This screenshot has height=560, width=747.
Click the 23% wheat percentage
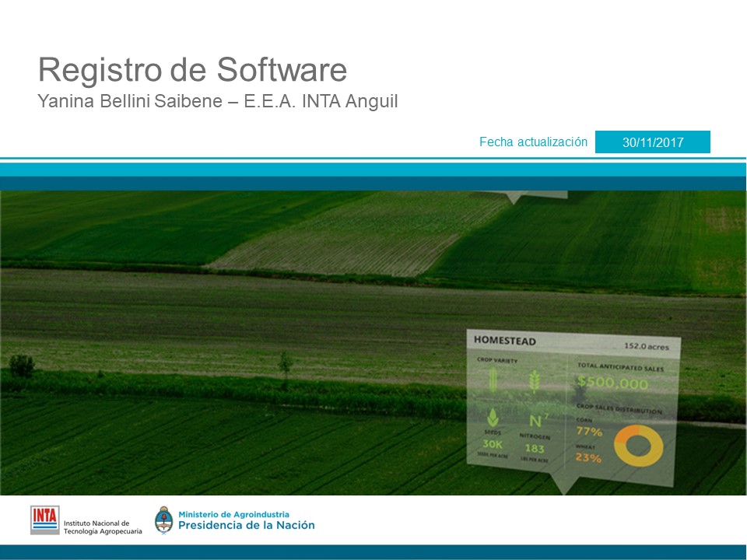tap(588, 458)
